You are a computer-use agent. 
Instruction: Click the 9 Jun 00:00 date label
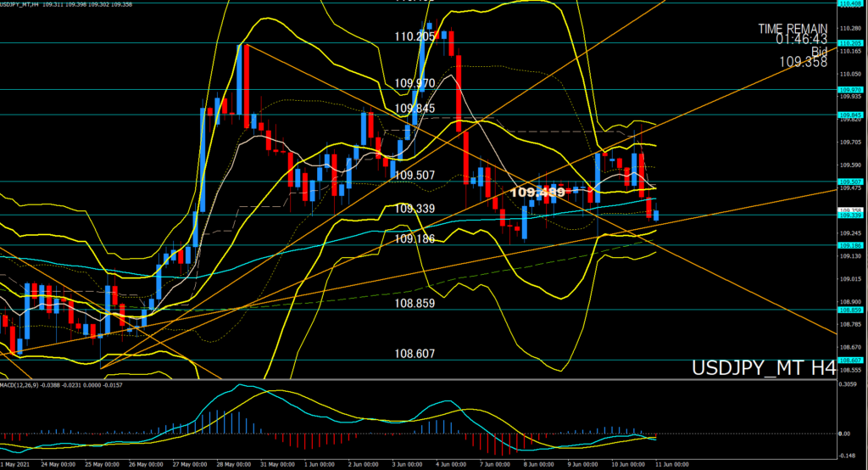[x=582, y=464]
